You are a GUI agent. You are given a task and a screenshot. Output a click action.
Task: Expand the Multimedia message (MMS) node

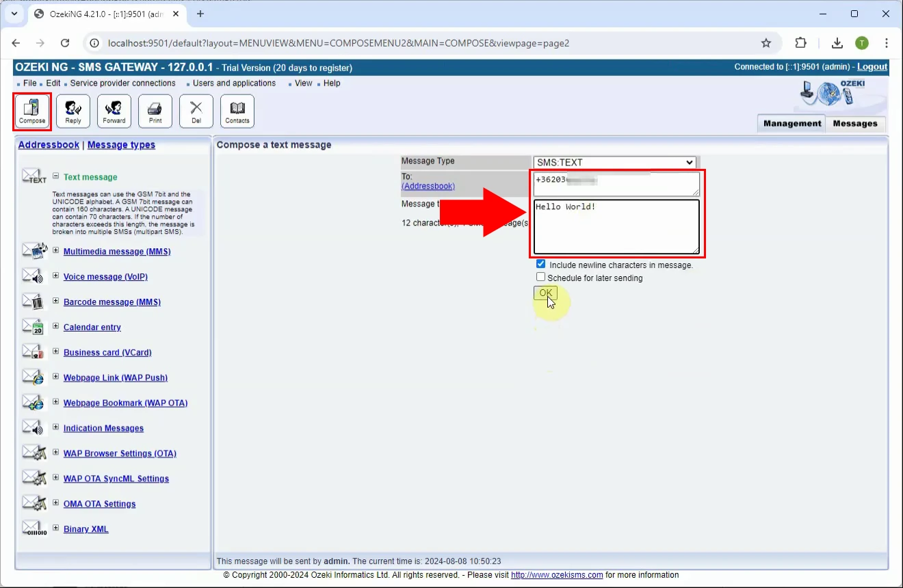tap(56, 250)
